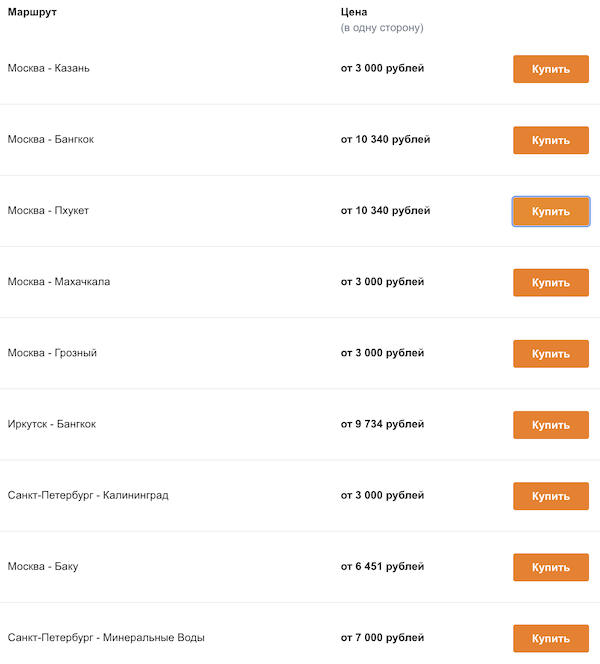Screen dimensions: 600x664
Task: Click the Маршрут column header
Action: point(31,12)
